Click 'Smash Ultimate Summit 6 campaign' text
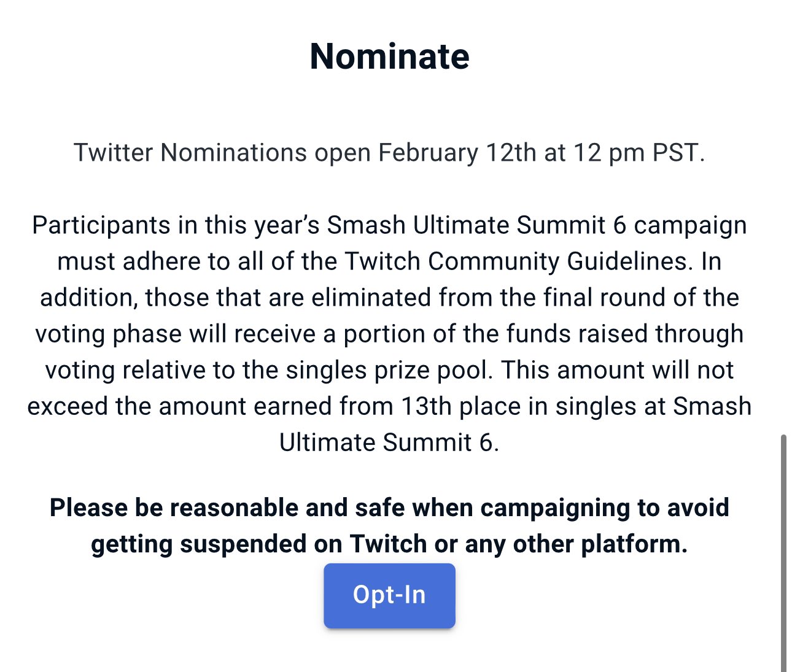This screenshot has height=672, width=792. tap(537, 225)
